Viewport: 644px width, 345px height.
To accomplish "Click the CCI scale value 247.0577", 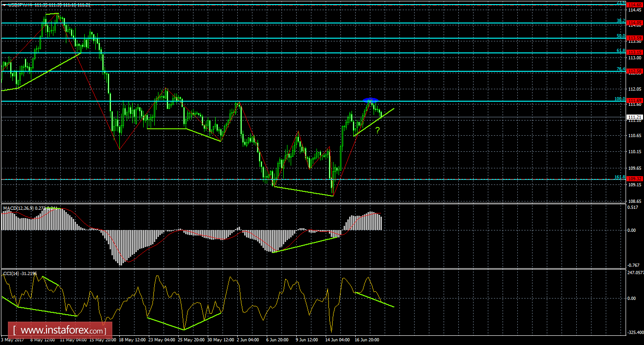I will click(x=635, y=273).
